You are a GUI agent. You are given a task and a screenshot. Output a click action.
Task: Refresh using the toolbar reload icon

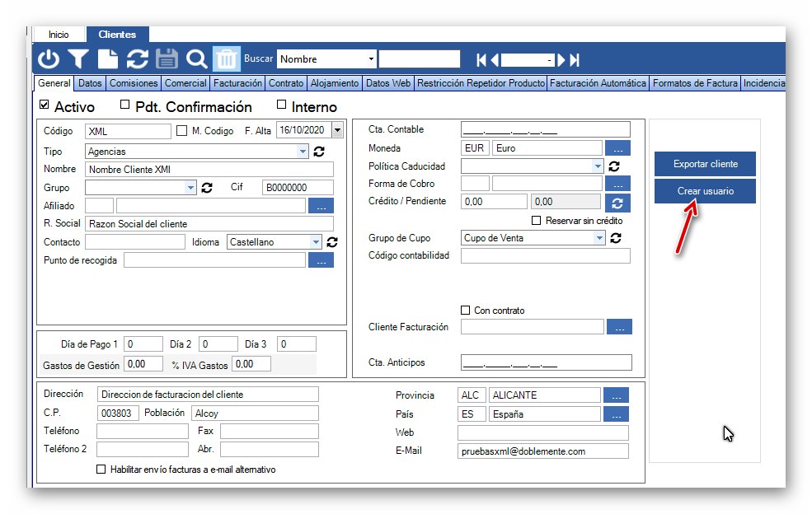137,58
